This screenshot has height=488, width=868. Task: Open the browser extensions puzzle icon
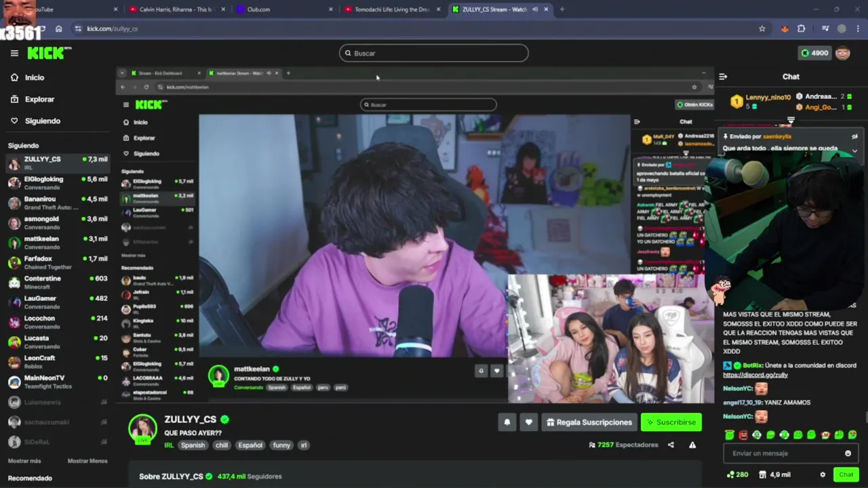coord(802,28)
